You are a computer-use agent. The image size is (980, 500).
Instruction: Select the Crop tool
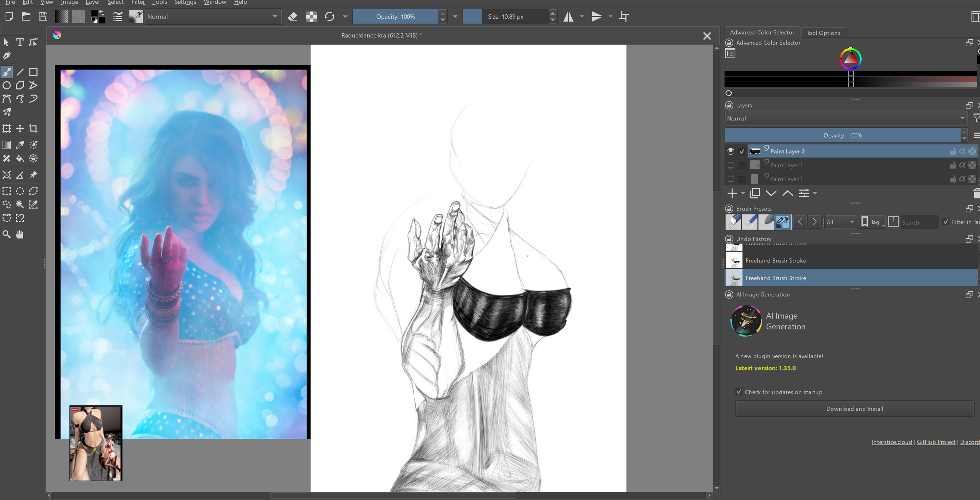34,128
